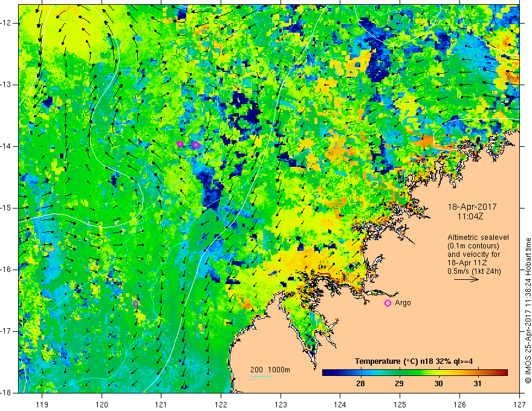Viewport: 532px width, 411px height.
Task: Select the Argo float marker near 121.6, -14
Action: (196, 145)
